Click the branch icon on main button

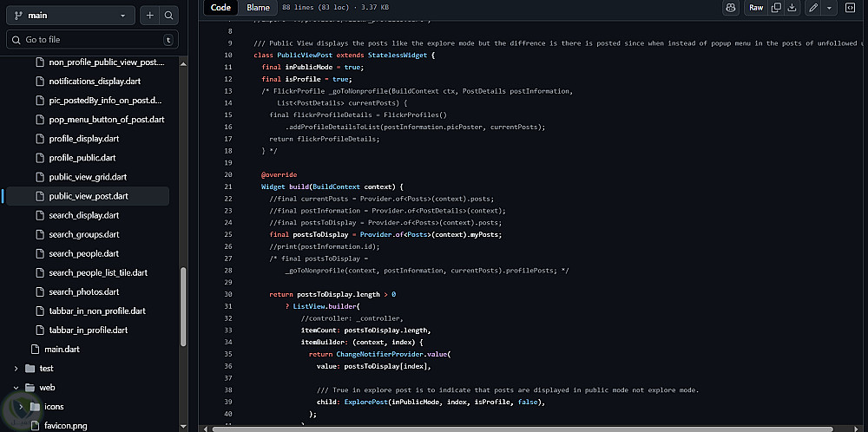17,16
